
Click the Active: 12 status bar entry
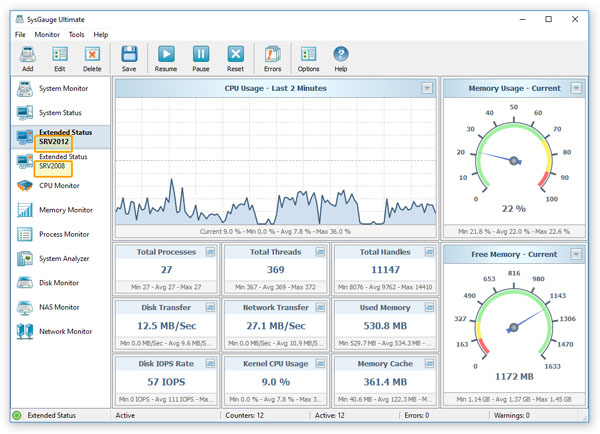(329, 415)
